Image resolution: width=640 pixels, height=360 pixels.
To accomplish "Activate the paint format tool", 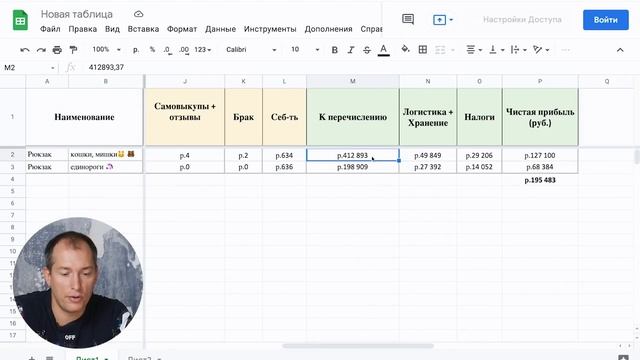I will click(73, 50).
